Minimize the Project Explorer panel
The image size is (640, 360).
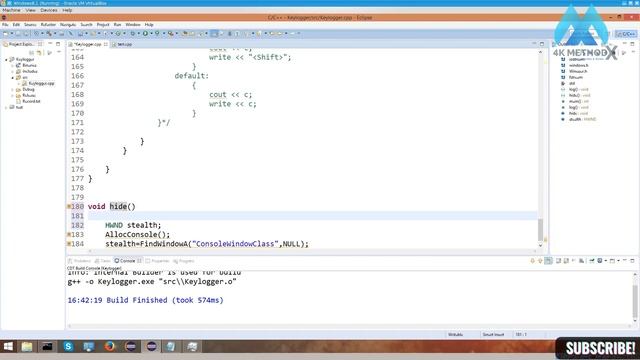pyautogui.click(x=50, y=44)
